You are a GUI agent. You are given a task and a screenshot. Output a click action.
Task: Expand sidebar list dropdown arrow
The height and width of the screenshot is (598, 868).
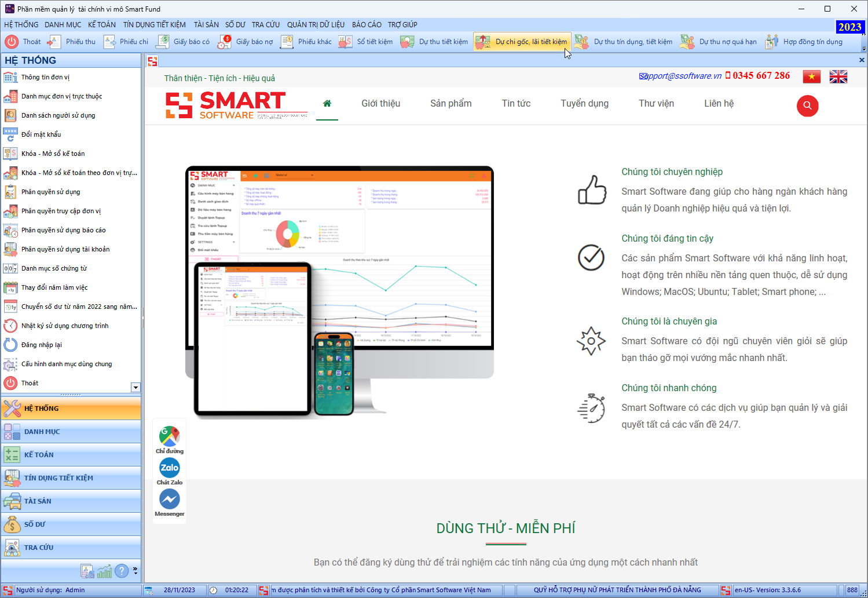point(135,388)
